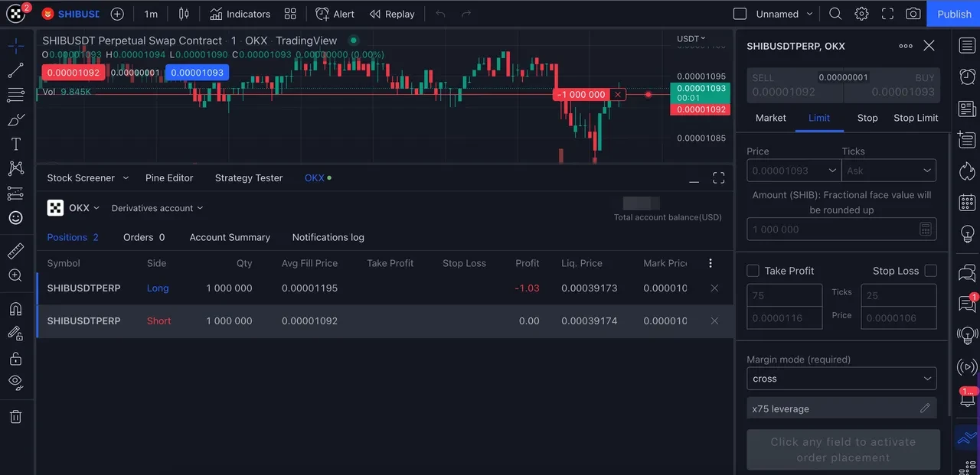Image resolution: width=980 pixels, height=475 pixels.
Task: Remove drawings with the trash icon
Action: [x=15, y=416]
